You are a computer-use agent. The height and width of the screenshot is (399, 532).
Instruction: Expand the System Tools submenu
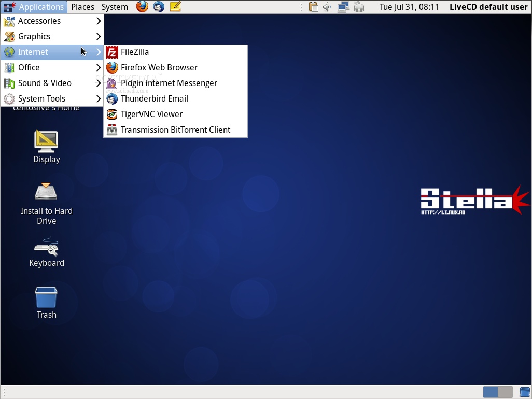tap(52, 98)
